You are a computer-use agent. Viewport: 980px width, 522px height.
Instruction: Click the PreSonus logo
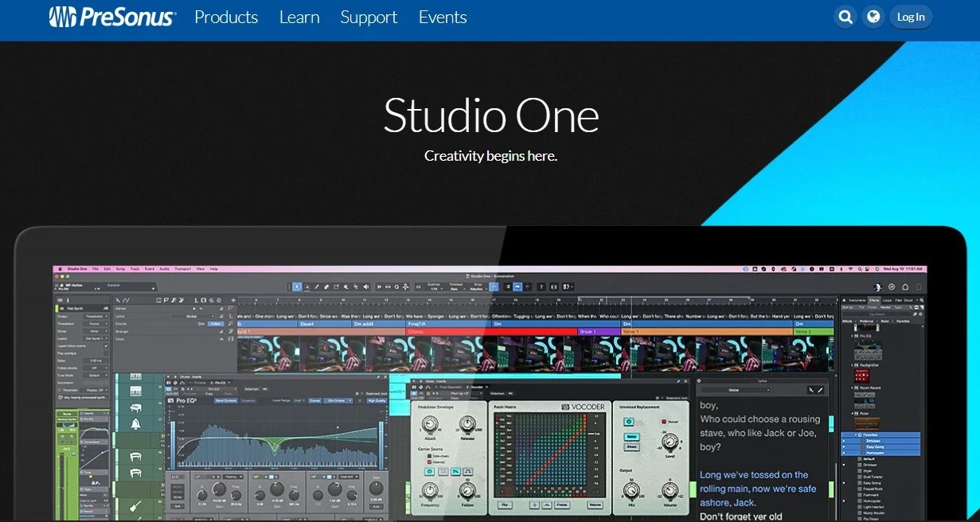110,17
